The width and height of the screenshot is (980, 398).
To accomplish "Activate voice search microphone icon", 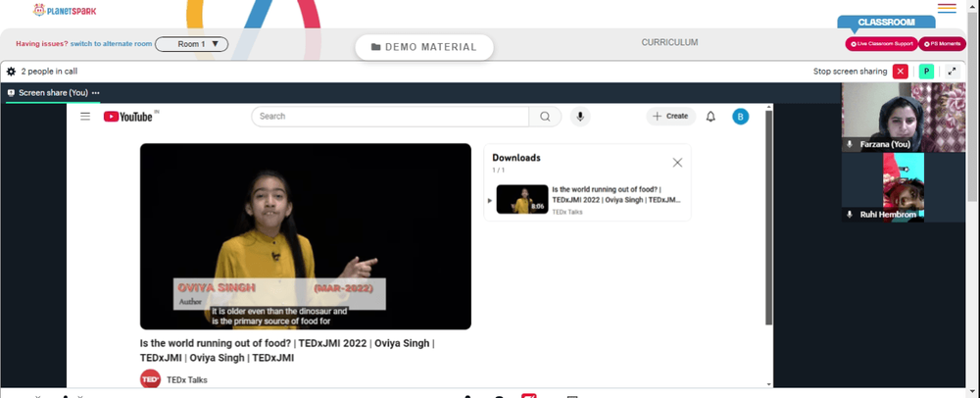I will (x=580, y=117).
